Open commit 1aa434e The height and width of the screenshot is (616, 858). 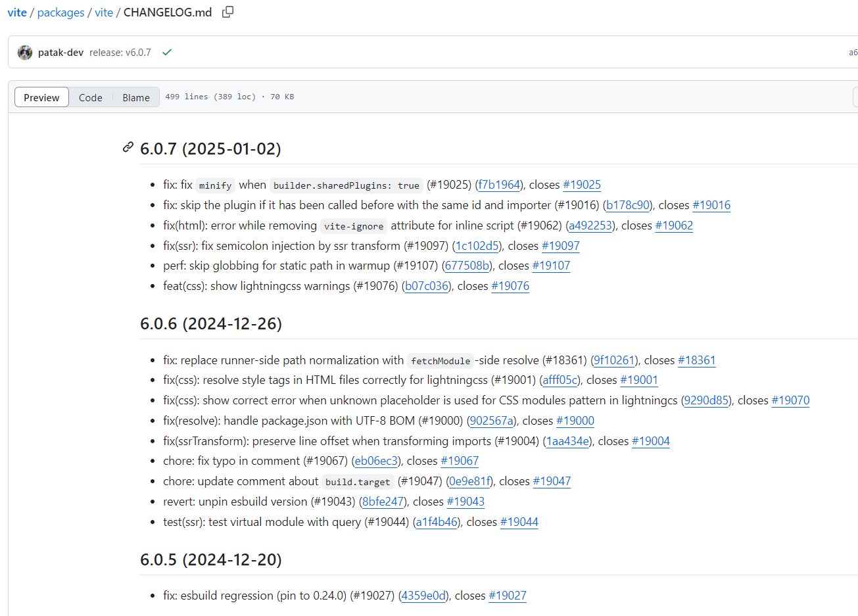click(x=568, y=441)
